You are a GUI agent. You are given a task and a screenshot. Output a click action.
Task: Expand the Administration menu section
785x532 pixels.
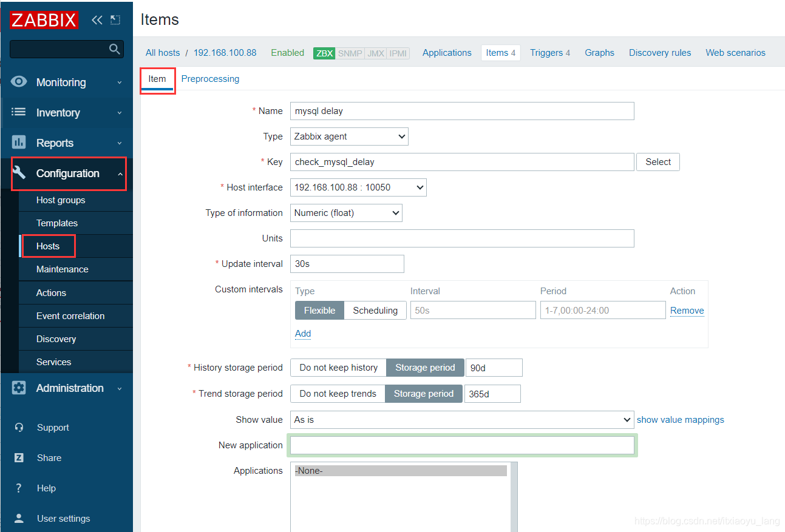(x=67, y=388)
